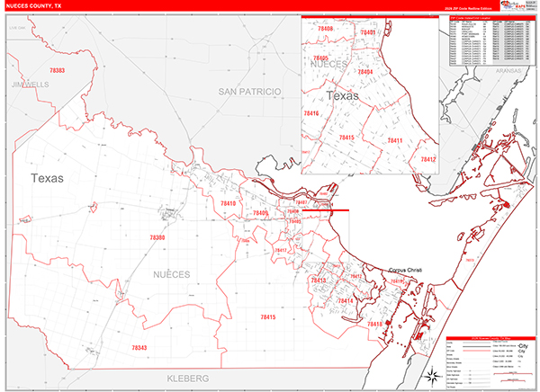
Task: Click the 78414 ZIP code label
Action: tap(346, 301)
